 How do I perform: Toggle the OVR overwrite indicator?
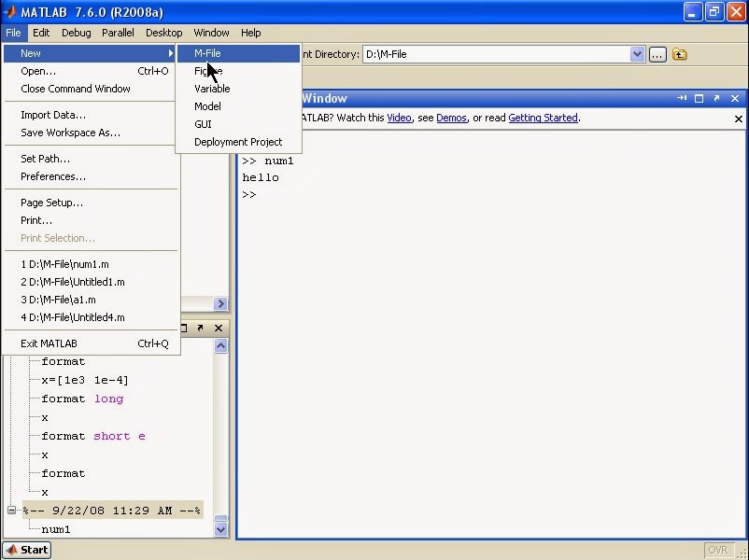click(717, 550)
